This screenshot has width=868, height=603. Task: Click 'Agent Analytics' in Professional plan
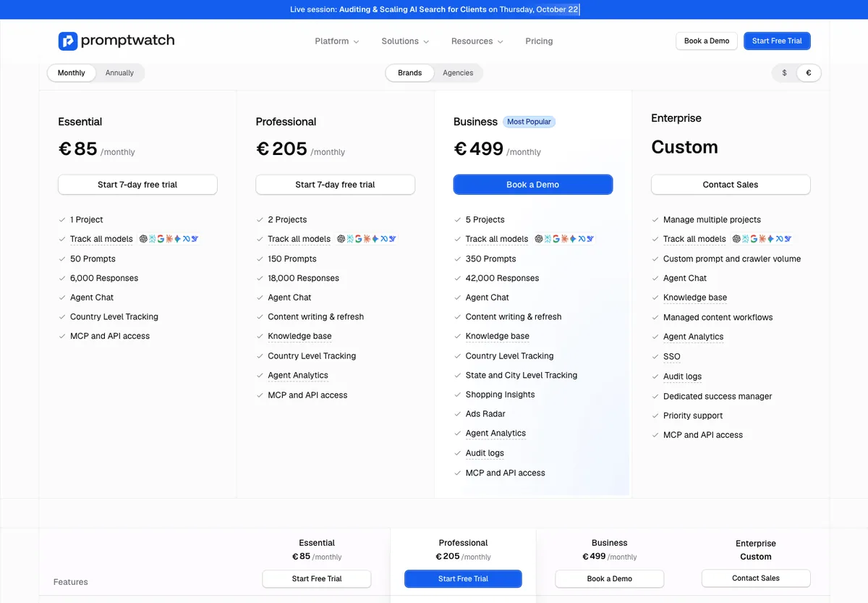(298, 376)
